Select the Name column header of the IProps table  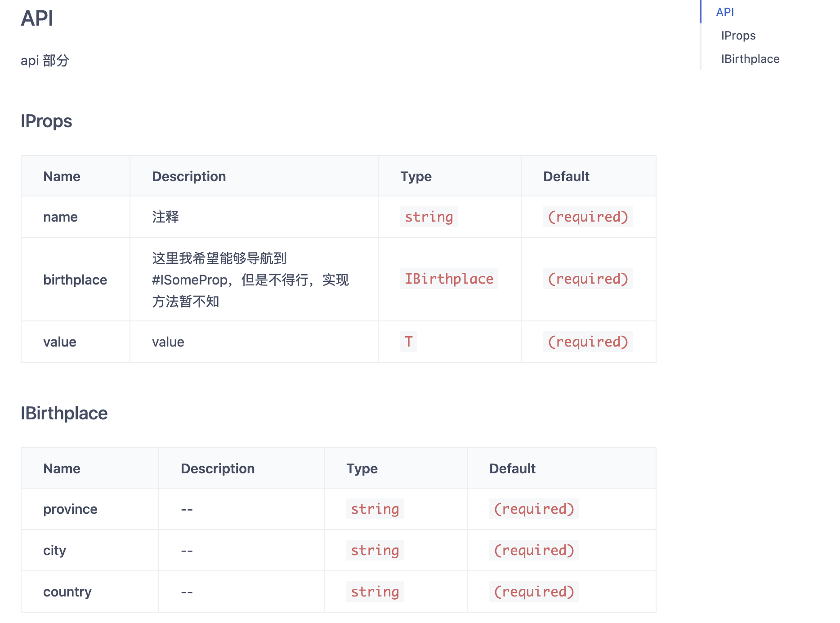coord(61,176)
